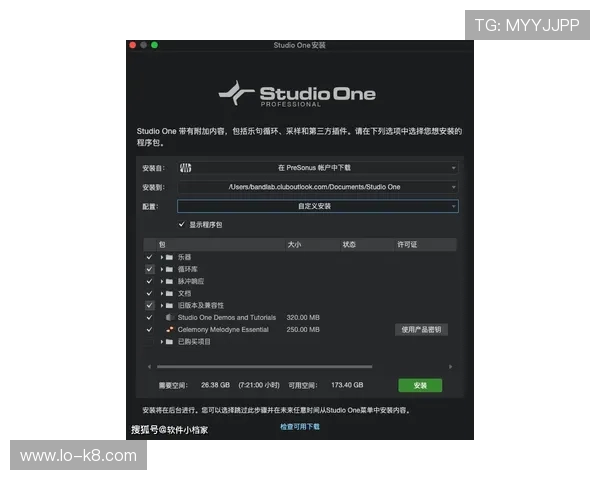
Task: Click the horizontal scrollbar thumb of package list
Action: [x=264, y=367]
